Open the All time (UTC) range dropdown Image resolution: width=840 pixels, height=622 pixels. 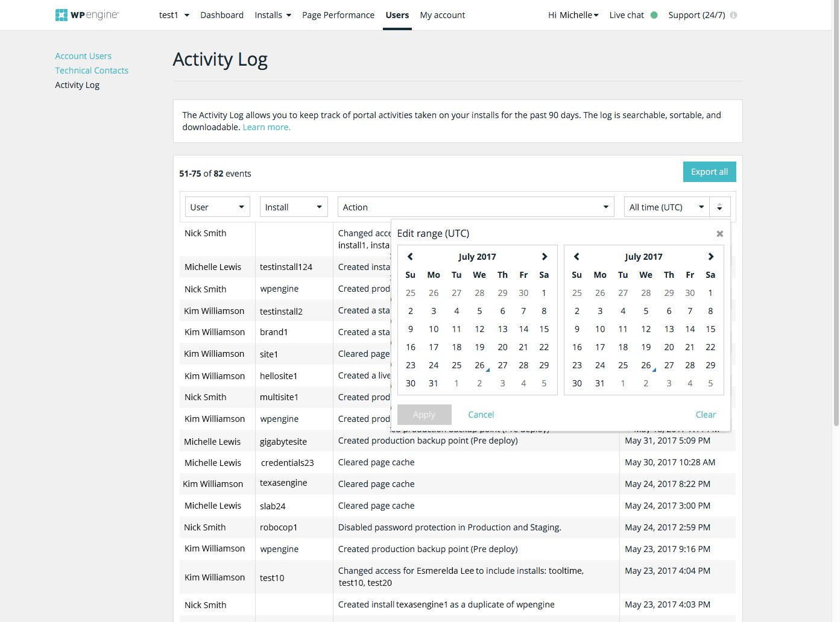coord(667,207)
